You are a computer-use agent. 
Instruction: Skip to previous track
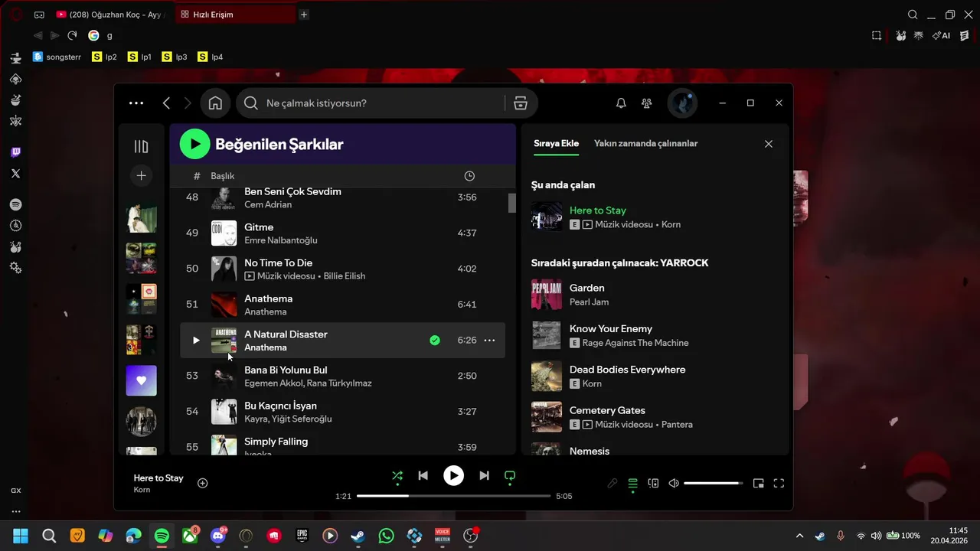tap(423, 475)
